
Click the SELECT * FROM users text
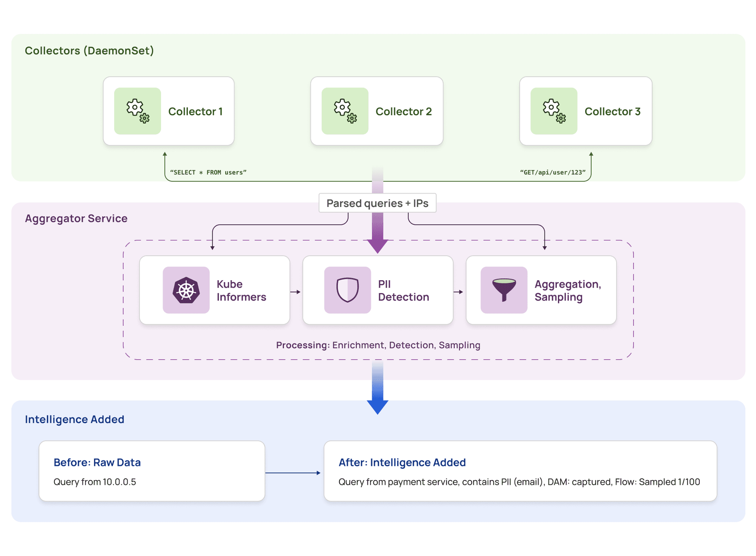click(208, 172)
